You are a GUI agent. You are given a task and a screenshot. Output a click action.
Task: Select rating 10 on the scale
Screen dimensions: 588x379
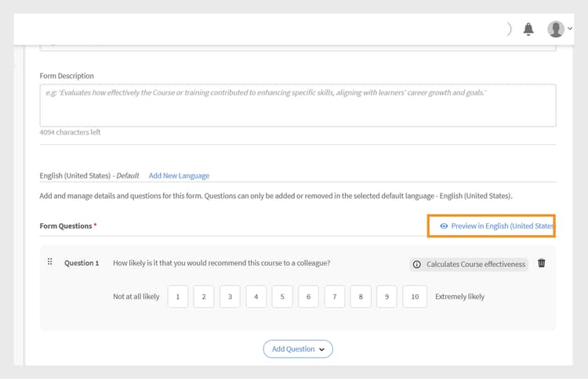pyautogui.click(x=415, y=297)
